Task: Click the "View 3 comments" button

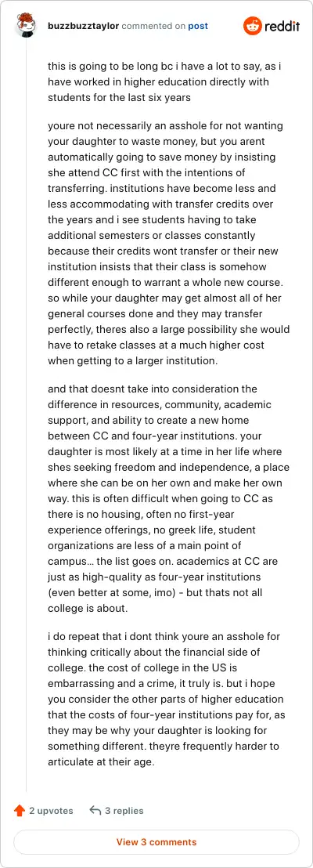Action: tap(156, 842)
